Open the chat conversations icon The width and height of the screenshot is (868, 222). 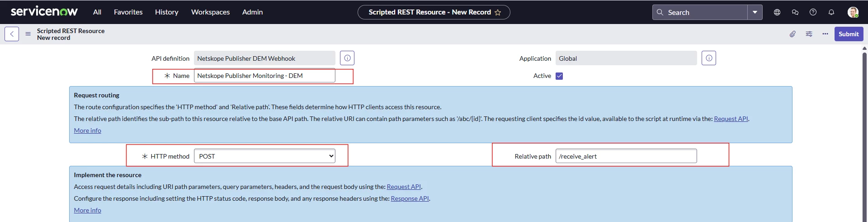[x=795, y=12]
